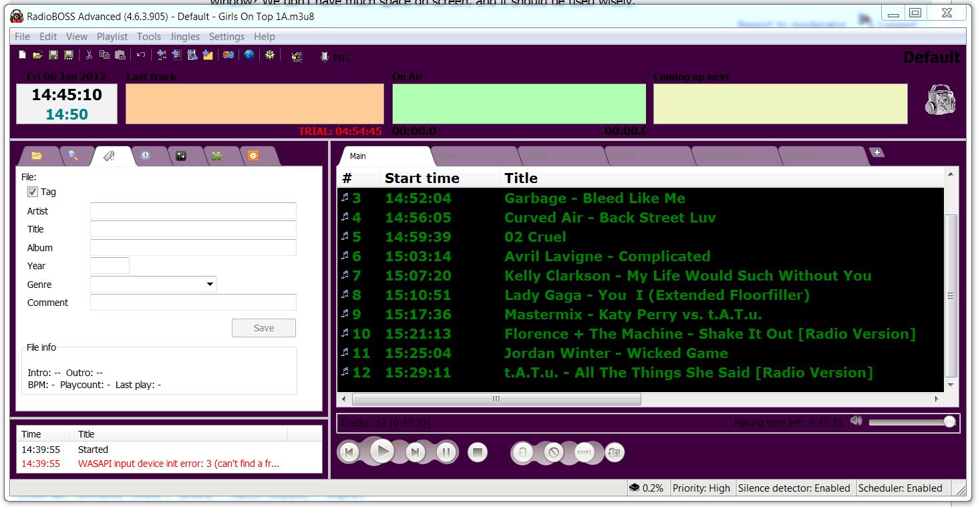The height and width of the screenshot is (507, 980).
Task: Open the Jingles menu
Action: pos(185,37)
